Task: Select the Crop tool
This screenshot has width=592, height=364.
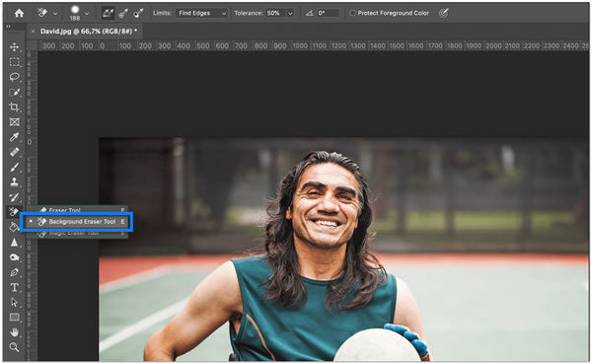Action: pos(15,108)
